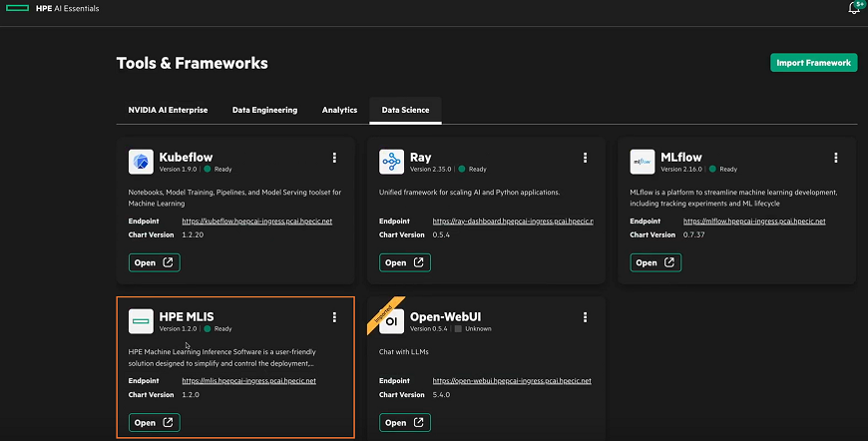Open Open-WebUI card's three-dot menu
Screen dimensions: 868x441
pyautogui.click(x=585, y=317)
